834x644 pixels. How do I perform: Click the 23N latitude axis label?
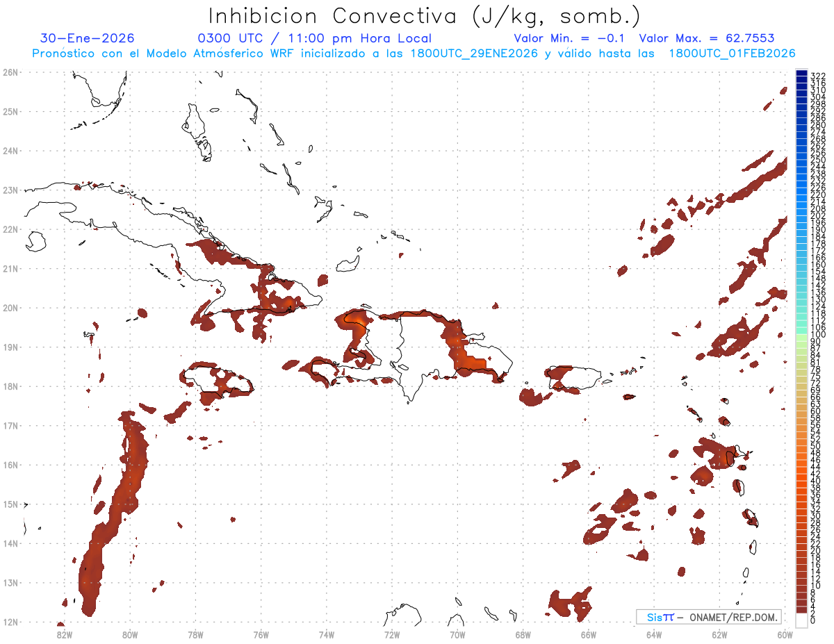pyautogui.click(x=10, y=190)
